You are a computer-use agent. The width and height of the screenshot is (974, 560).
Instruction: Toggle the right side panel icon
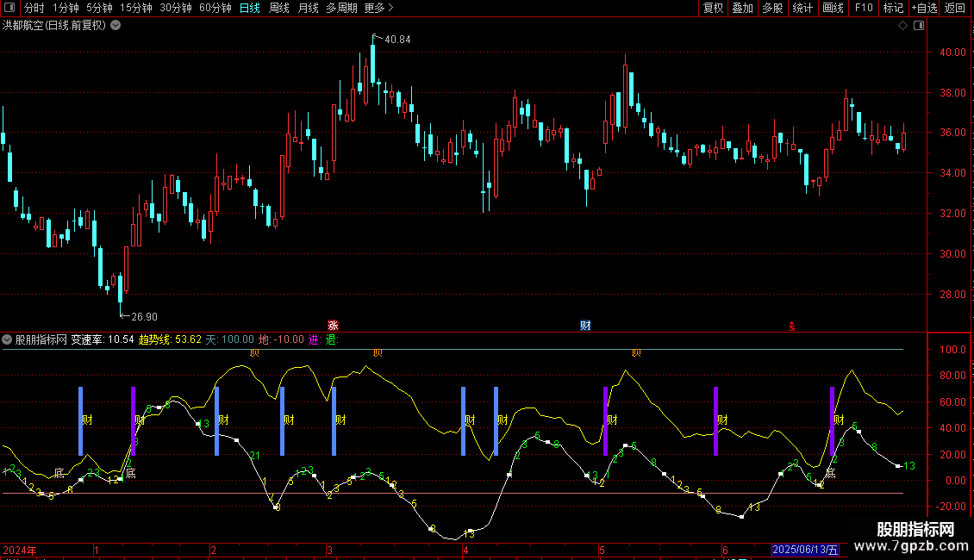(x=918, y=26)
